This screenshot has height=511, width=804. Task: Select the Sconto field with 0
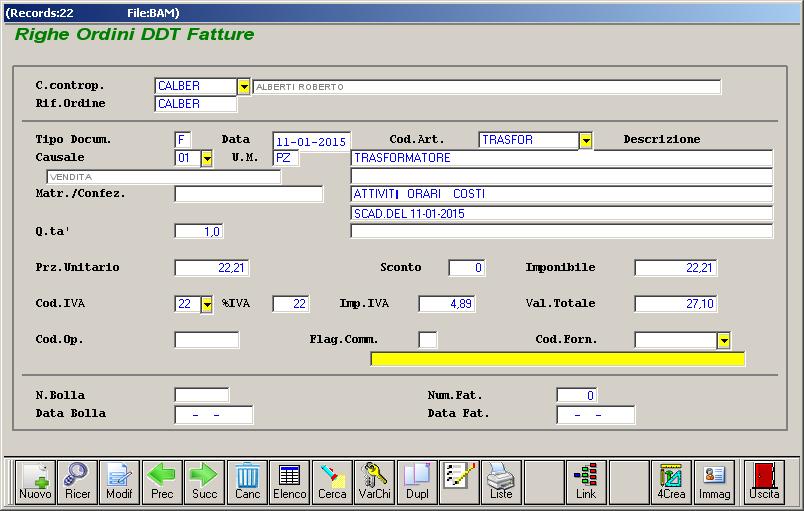tap(467, 268)
